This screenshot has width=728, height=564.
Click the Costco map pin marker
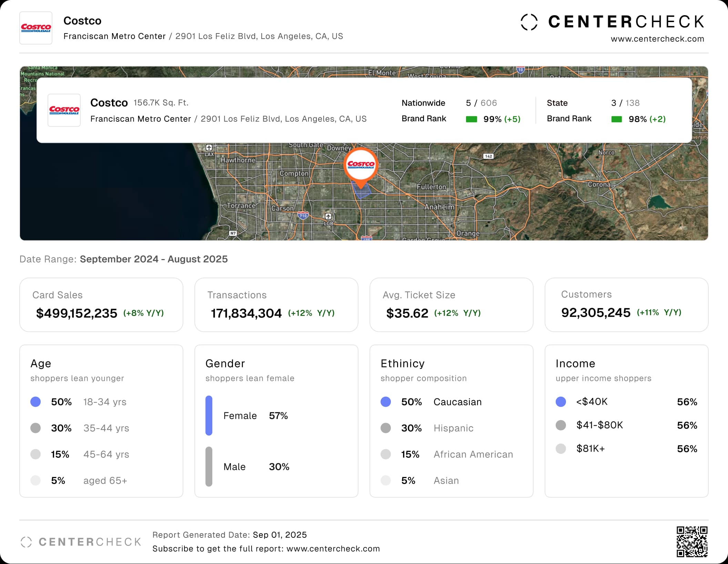coord(361,168)
